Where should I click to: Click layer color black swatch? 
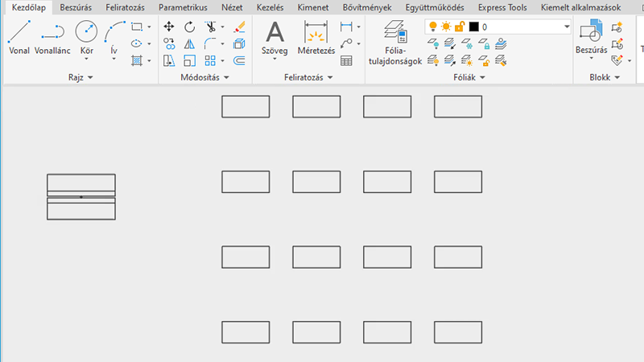click(x=473, y=27)
